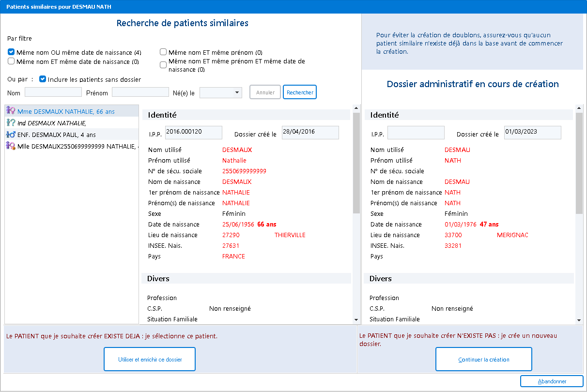This screenshot has width=587, height=392.
Task: Open the 'Né(e) le' date dropdown
Action: tap(237, 92)
